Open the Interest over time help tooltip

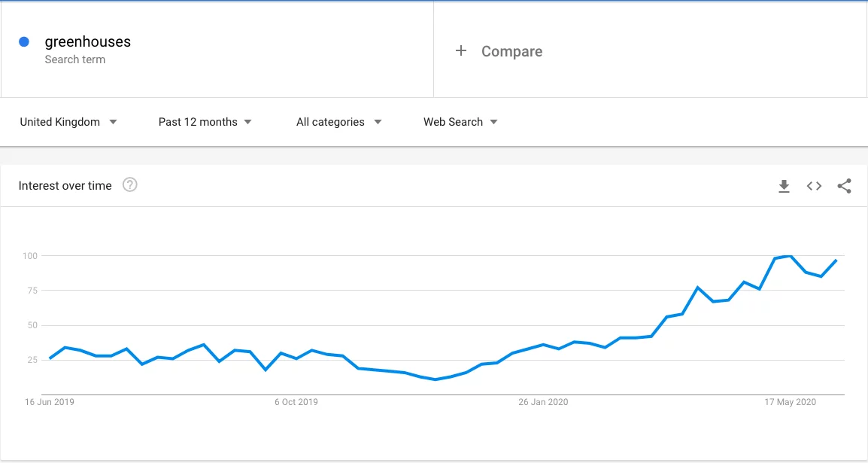click(129, 184)
